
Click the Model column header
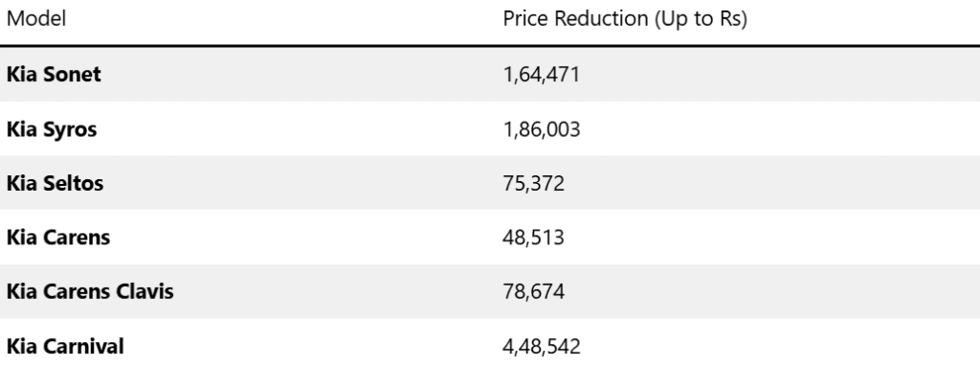[36, 19]
